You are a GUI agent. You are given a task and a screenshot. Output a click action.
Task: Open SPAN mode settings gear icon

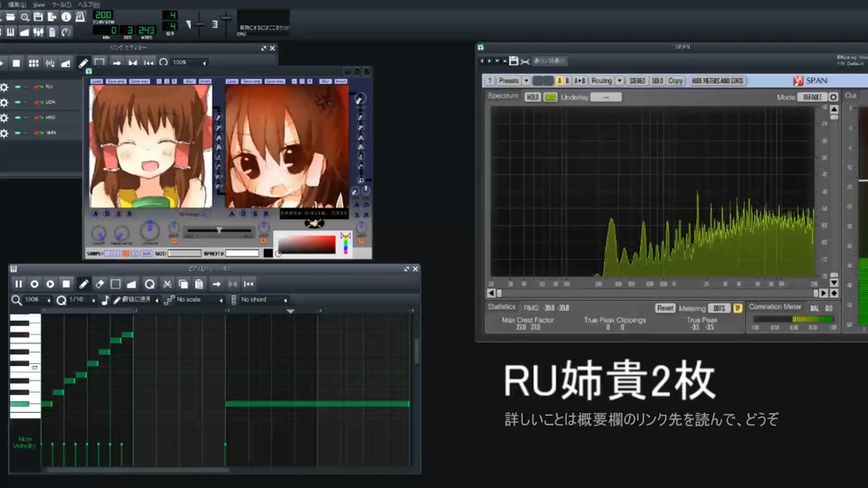834,97
